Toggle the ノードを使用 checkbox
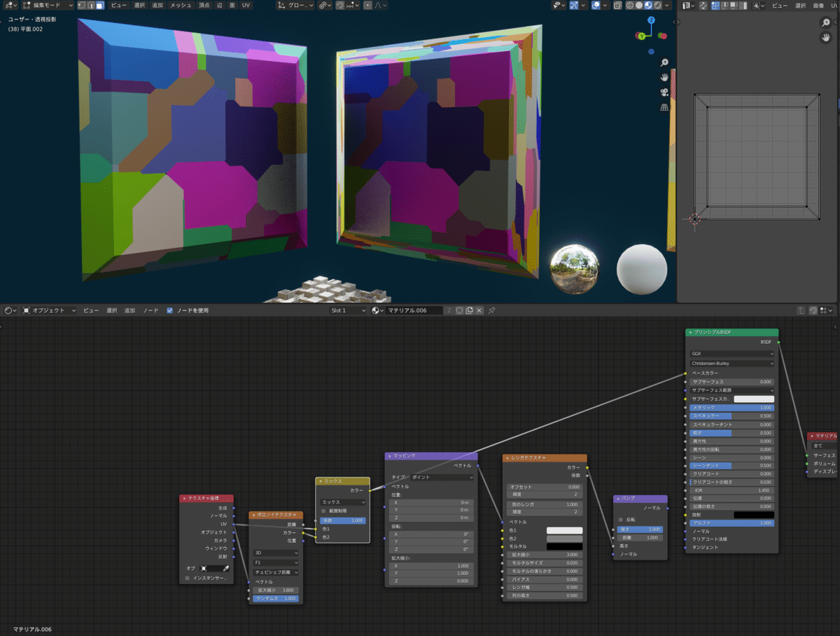The height and width of the screenshot is (636, 840). pos(169,310)
